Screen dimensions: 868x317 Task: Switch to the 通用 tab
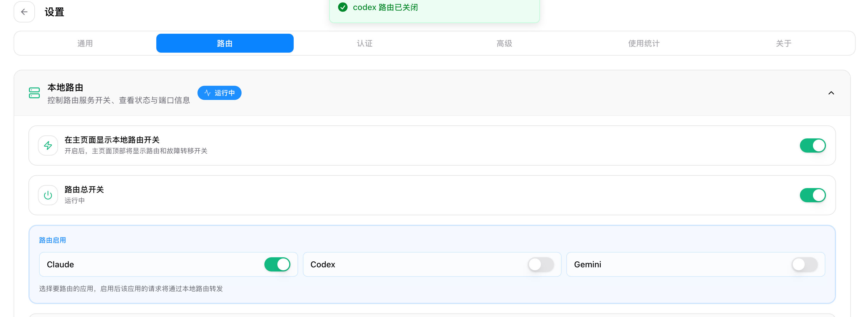pyautogui.click(x=85, y=43)
